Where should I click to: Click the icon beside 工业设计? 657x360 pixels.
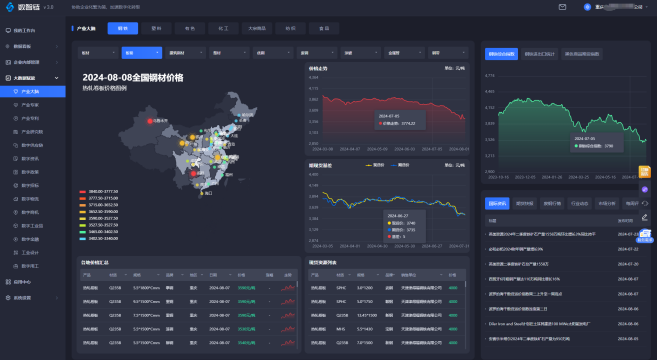pos(16,252)
